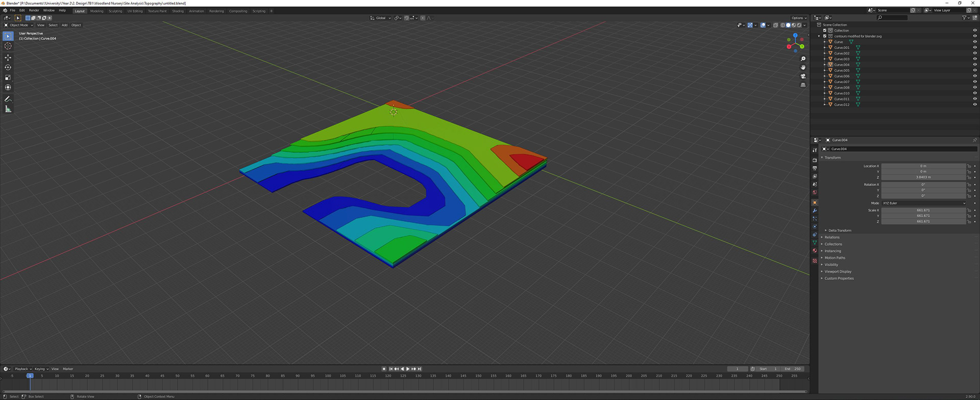Open the viewport Add menu

[x=64, y=25]
